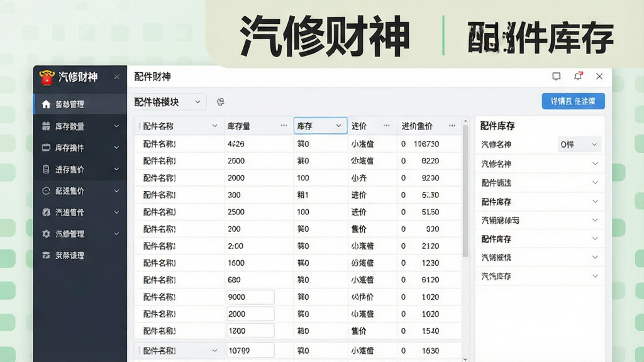The height and width of the screenshot is (362, 644).
Task: Open the dropdown in the bottom 10799 row
Action: (x=214, y=351)
